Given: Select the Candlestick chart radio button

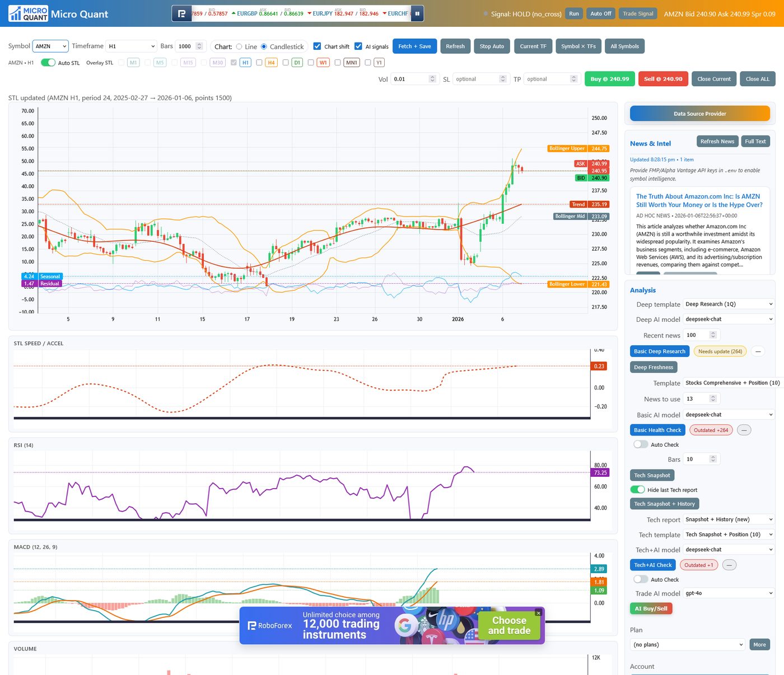Looking at the screenshot, I should [x=264, y=46].
